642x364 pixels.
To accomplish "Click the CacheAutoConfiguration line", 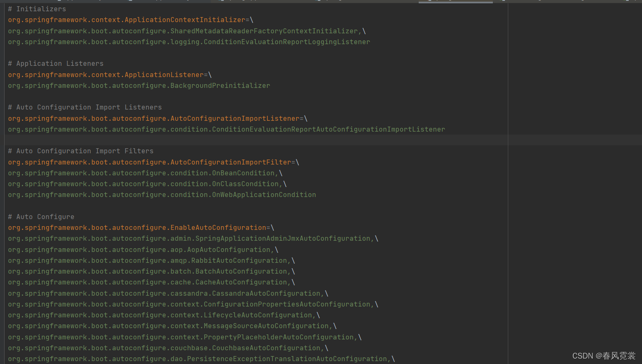I will click(152, 282).
